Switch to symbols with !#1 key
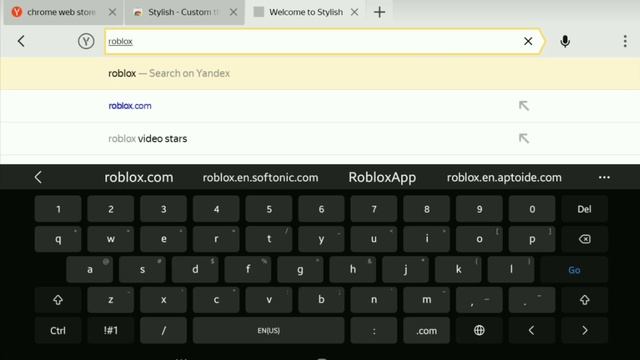Viewport: 640px width, 360px height. [111, 330]
